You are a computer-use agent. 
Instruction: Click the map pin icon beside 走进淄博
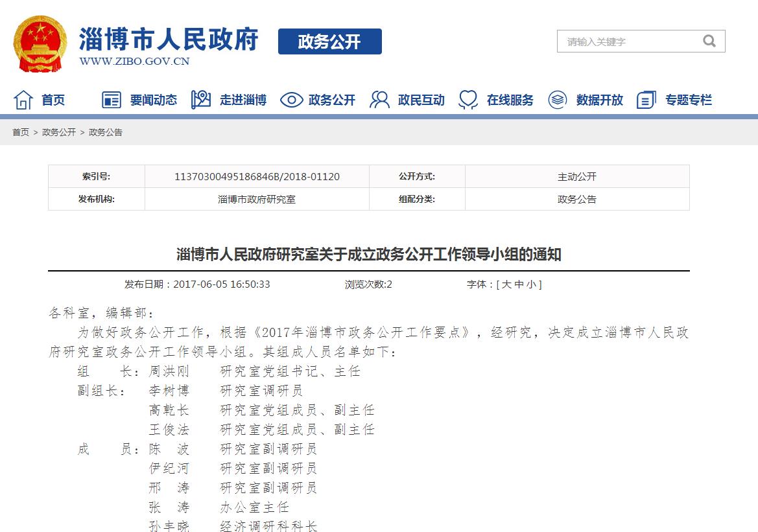(x=201, y=100)
